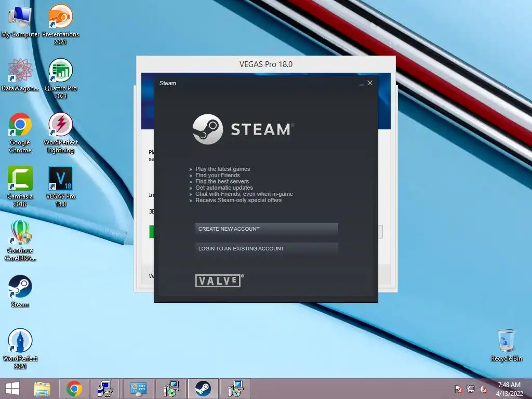
Task: Minimize the Steam dialog
Action: pos(362,83)
